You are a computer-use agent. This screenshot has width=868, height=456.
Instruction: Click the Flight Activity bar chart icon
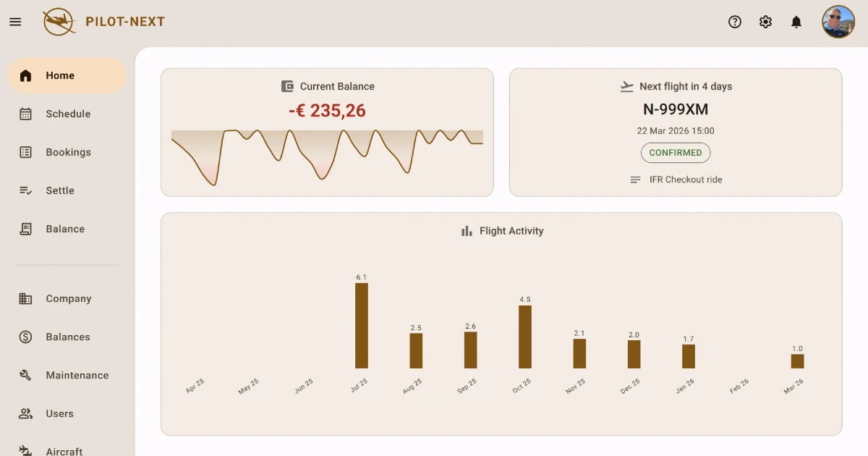tap(467, 231)
